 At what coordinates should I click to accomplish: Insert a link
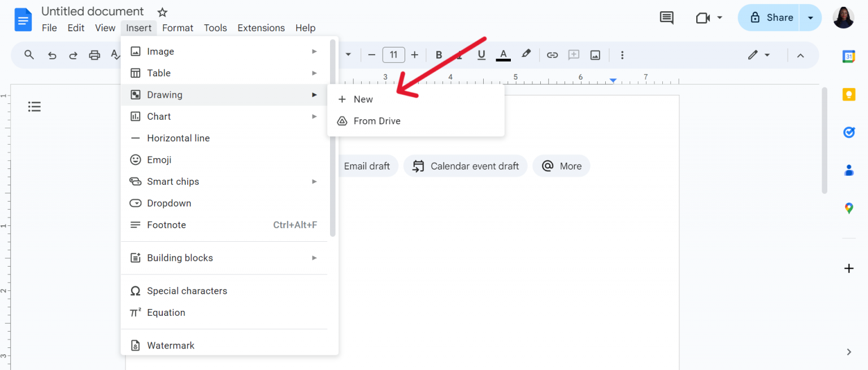point(552,55)
